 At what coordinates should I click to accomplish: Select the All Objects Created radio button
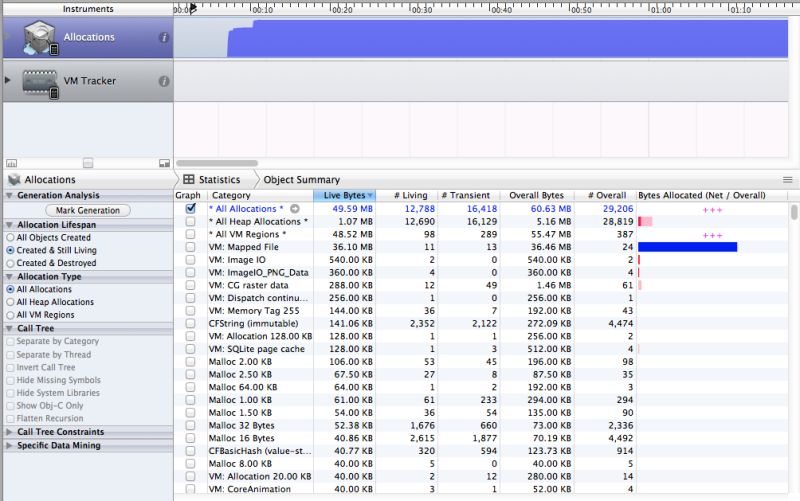10,238
